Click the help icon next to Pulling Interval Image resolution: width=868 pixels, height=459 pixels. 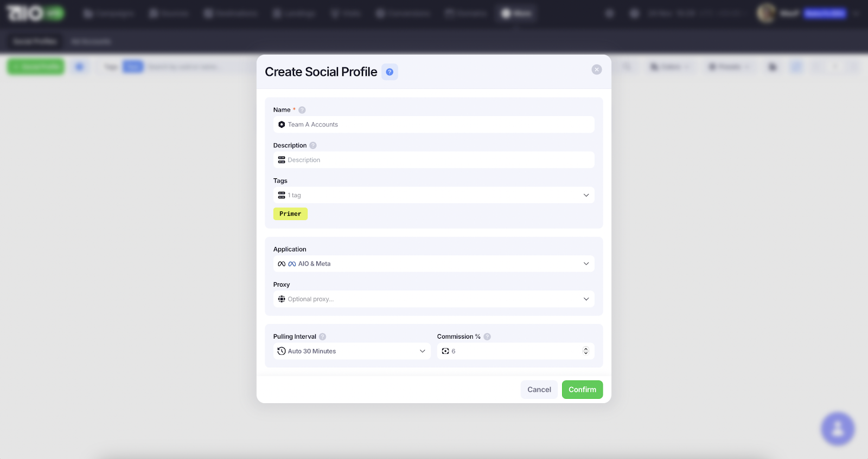[x=322, y=337]
